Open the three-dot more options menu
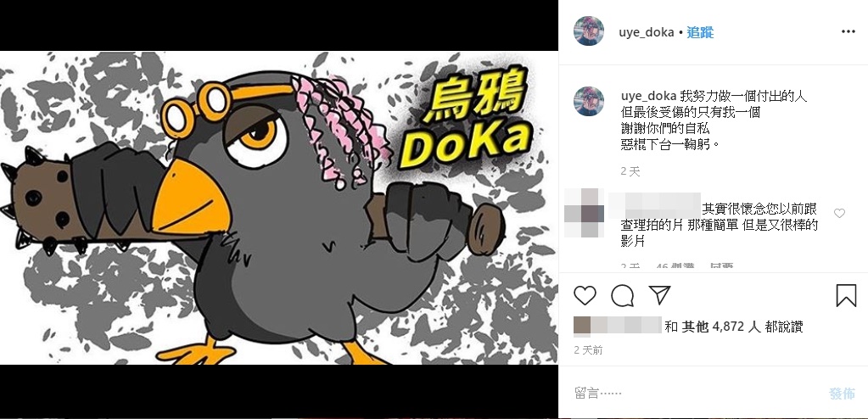This screenshot has width=868, height=419. point(848,31)
